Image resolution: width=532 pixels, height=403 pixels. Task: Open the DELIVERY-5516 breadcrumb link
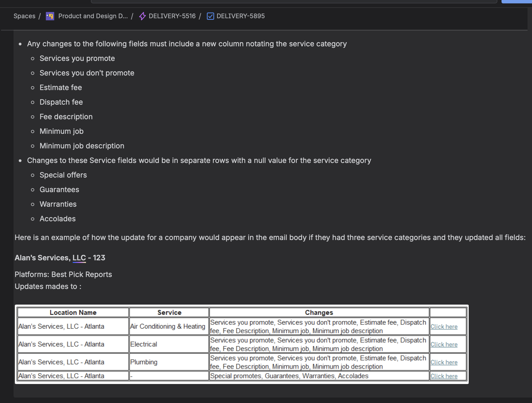pos(172,16)
